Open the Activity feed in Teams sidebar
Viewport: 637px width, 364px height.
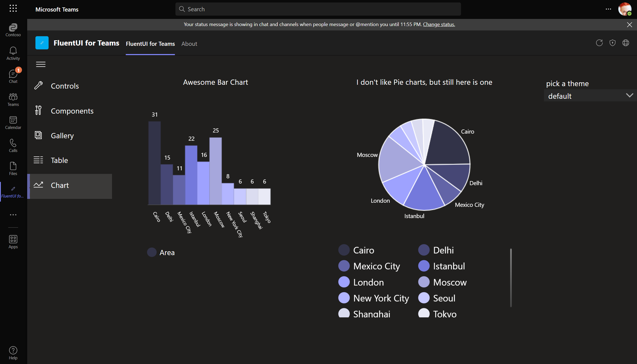[13, 53]
